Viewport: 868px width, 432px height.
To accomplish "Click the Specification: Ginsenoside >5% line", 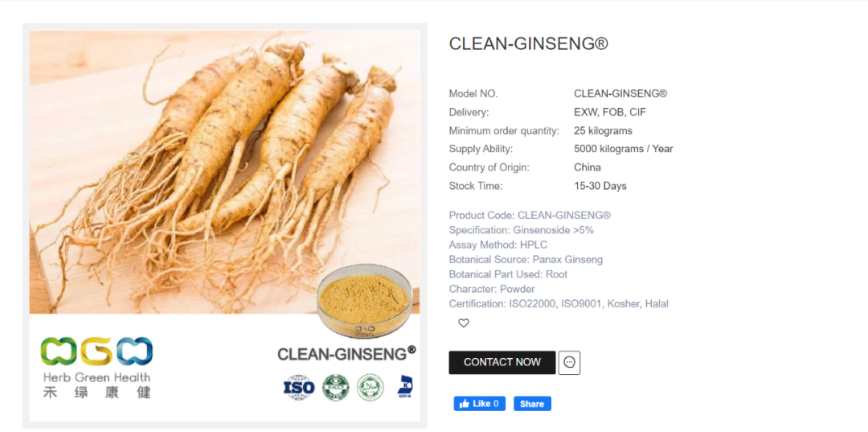I will coord(521,230).
